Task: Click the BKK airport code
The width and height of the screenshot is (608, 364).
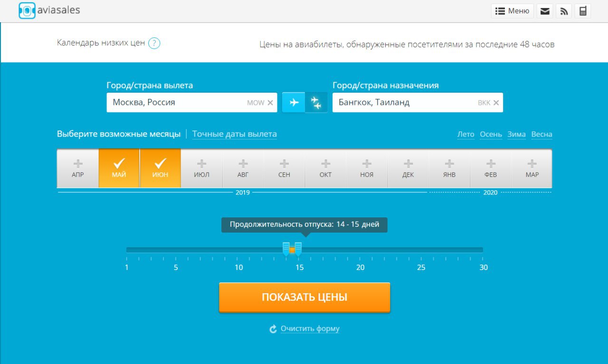Action: pyautogui.click(x=484, y=103)
